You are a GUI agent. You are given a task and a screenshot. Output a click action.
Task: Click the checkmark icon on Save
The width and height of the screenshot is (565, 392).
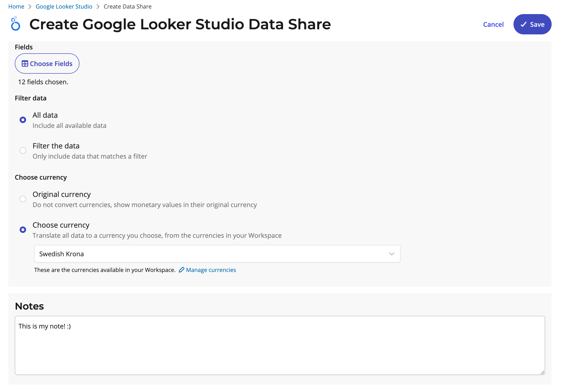tap(523, 24)
